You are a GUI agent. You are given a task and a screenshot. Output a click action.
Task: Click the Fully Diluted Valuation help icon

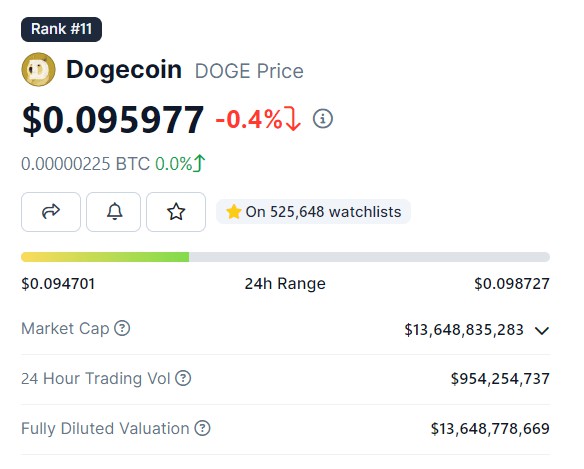(x=203, y=428)
